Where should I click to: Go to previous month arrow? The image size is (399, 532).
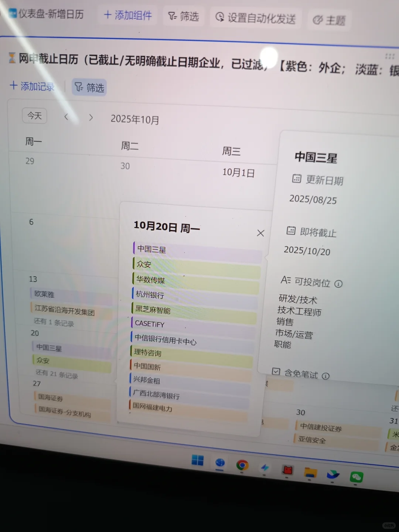click(66, 117)
